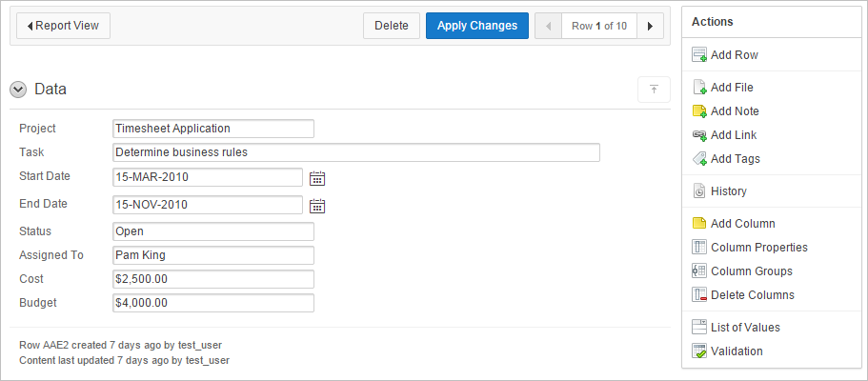The height and width of the screenshot is (381, 868).
Task: Click the Add Link icon
Action: click(x=699, y=135)
